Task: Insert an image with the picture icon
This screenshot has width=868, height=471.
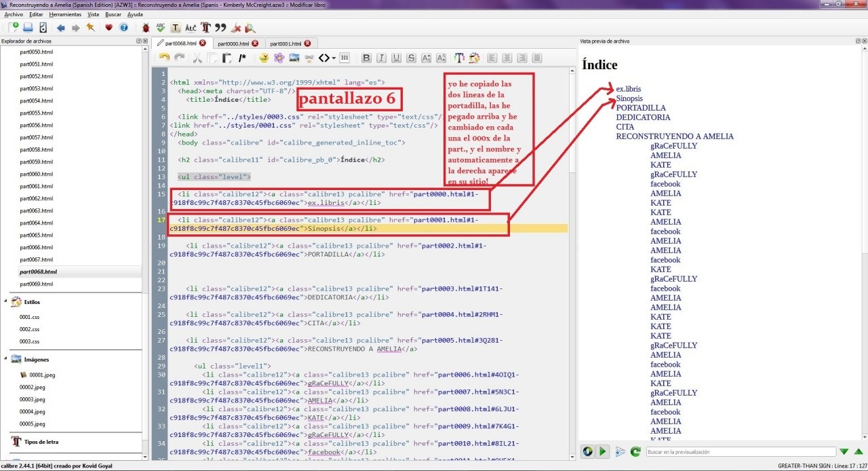Action: (294, 58)
